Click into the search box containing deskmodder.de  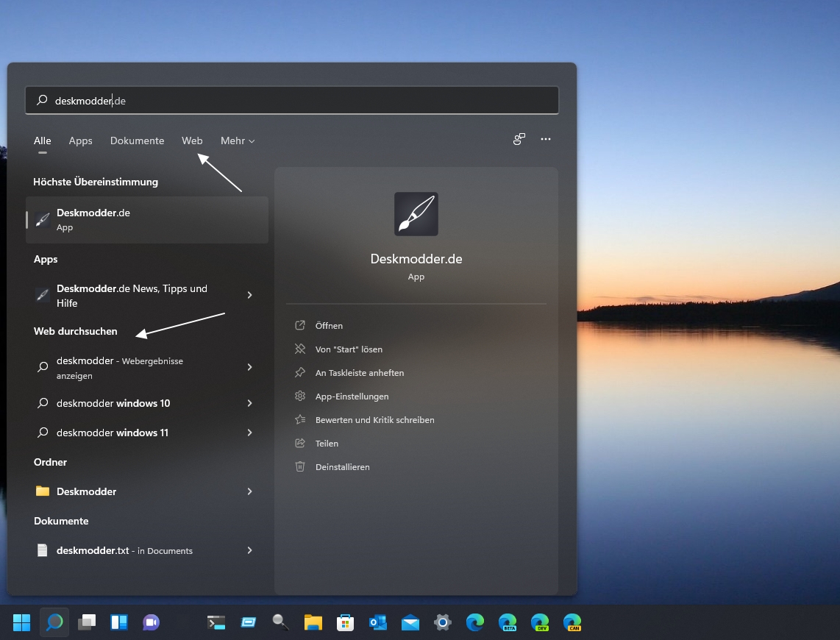point(292,100)
